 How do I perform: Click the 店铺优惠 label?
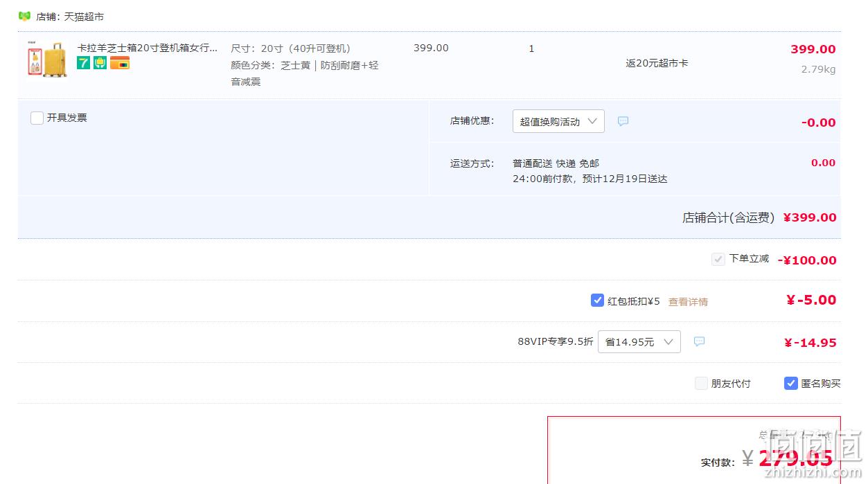472,120
